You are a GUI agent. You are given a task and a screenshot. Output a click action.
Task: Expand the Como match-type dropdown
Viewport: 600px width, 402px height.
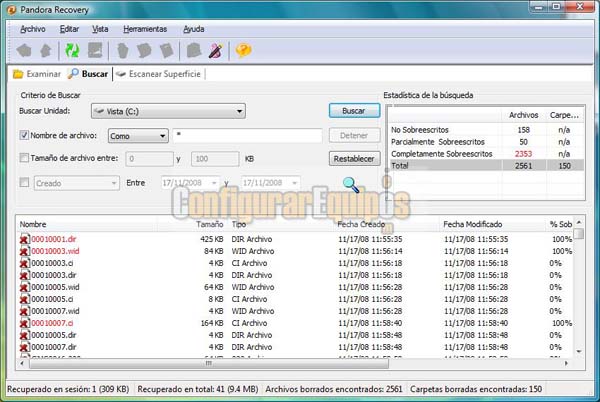138,136
